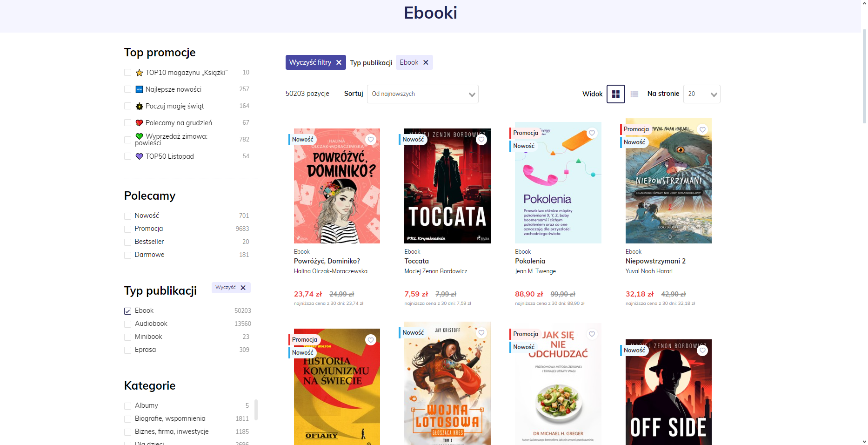This screenshot has width=868, height=445.
Task: Tick the Darmowe checkbox
Action: (x=127, y=255)
